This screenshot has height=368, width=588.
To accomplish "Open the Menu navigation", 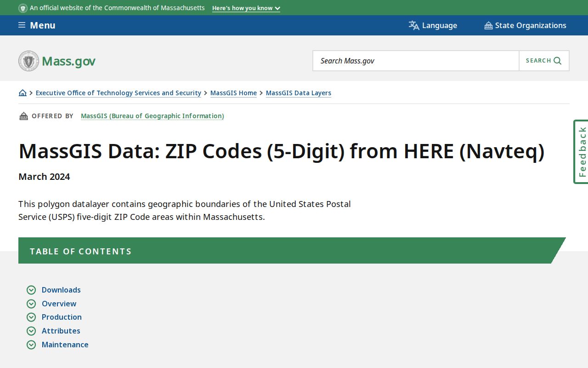I will 37,25.
